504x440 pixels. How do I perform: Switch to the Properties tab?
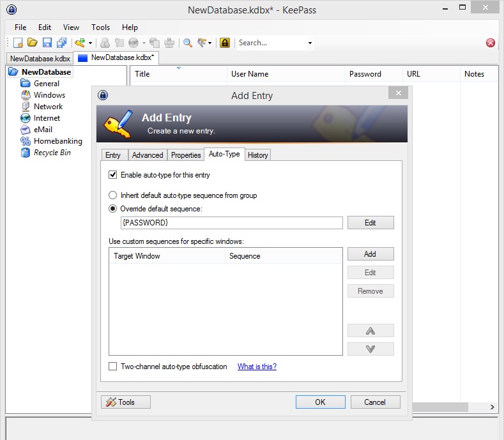pyautogui.click(x=186, y=155)
